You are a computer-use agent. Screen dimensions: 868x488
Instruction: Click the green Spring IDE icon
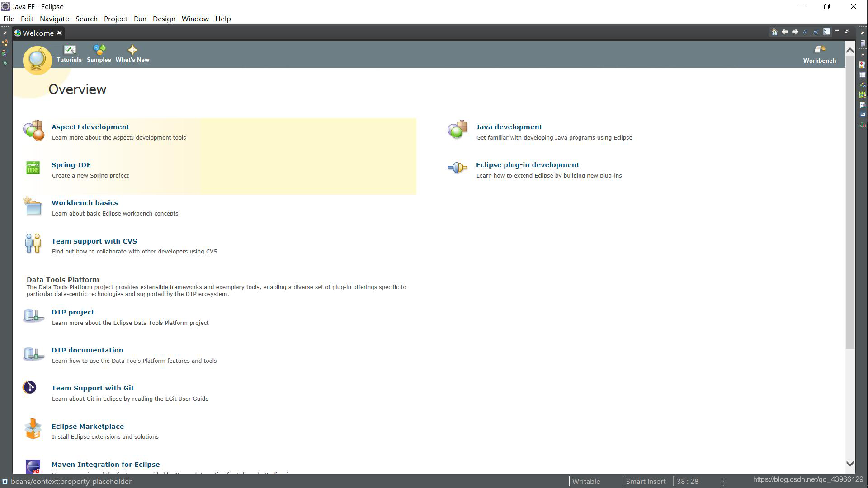click(x=33, y=168)
